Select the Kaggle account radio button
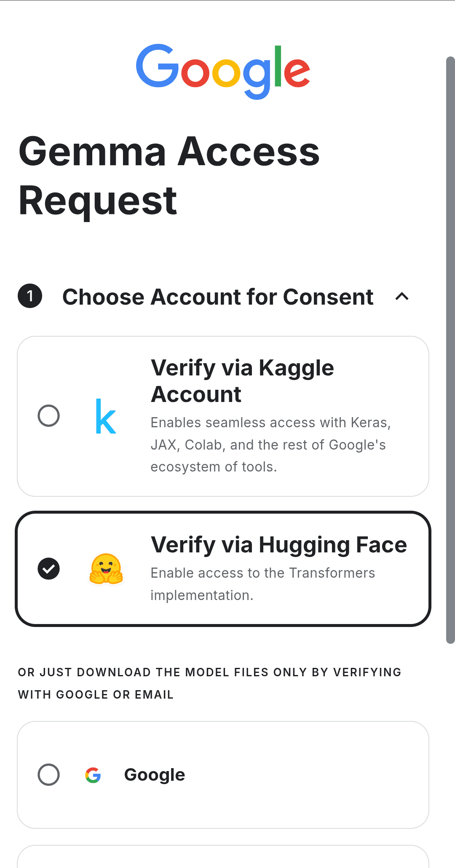This screenshot has width=455, height=868. click(x=49, y=416)
